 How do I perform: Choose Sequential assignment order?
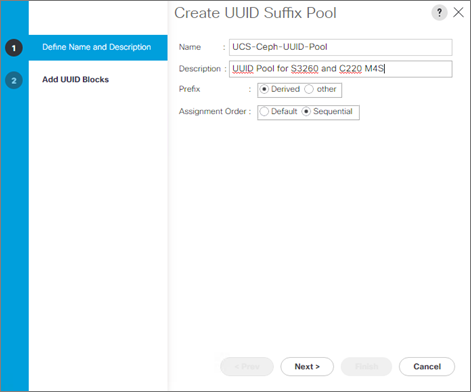[x=306, y=111]
